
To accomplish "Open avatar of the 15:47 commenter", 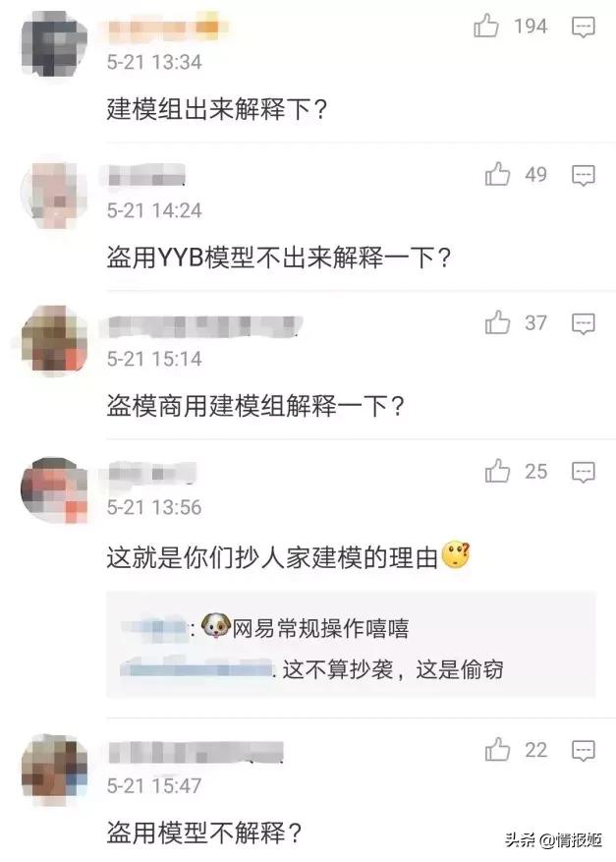I will coord(54,767).
